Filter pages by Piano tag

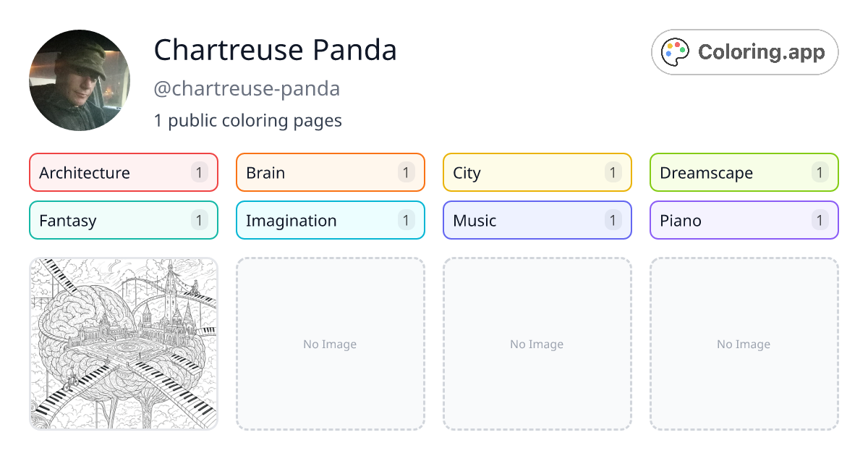(744, 220)
